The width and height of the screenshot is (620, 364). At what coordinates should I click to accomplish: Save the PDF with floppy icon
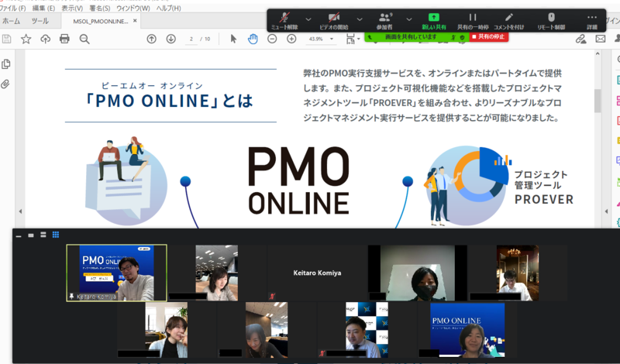[x=7, y=39]
